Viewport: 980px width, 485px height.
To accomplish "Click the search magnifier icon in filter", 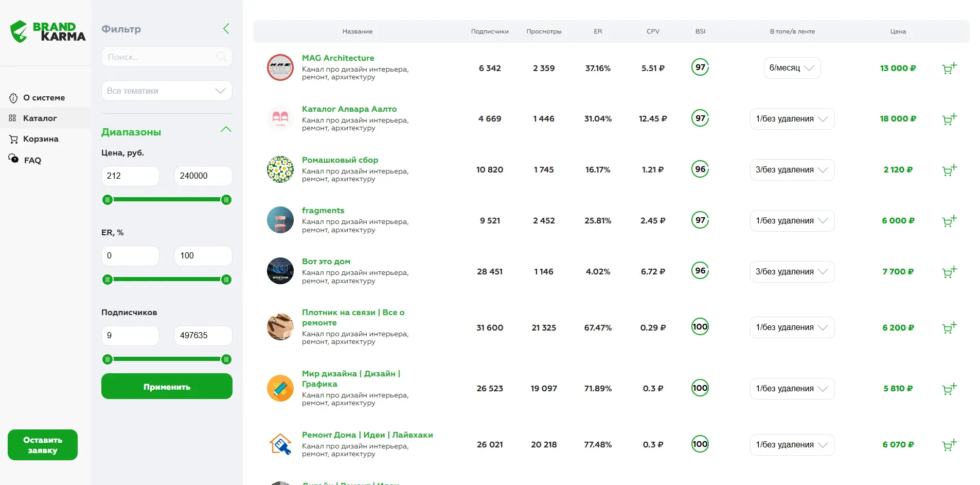I will (x=222, y=57).
